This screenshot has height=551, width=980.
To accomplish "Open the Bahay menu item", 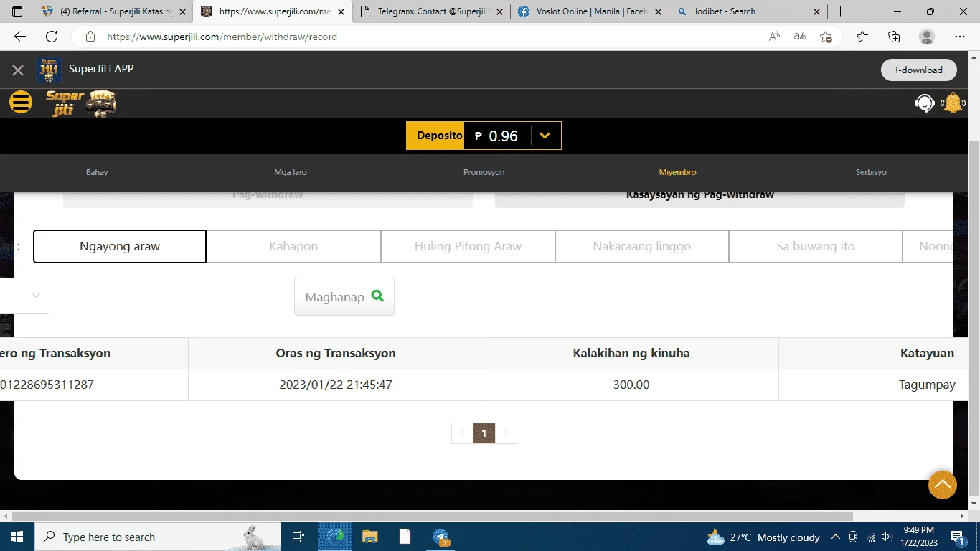I will [97, 172].
